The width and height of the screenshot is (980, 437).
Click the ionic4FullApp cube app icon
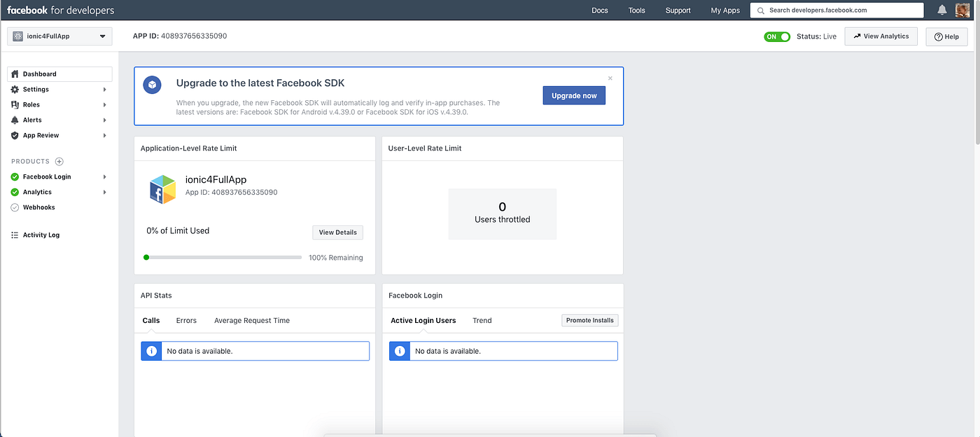coord(162,189)
